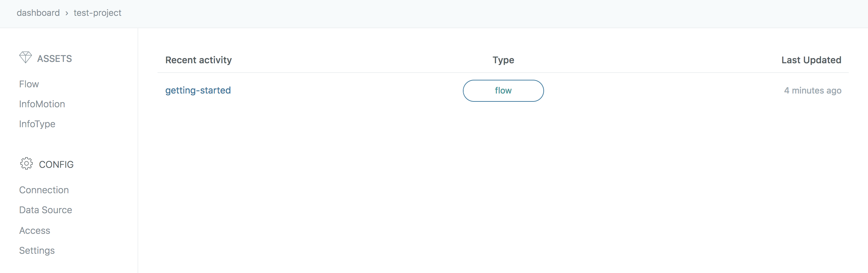Click the breadcrumb chevron separator arrow
This screenshot has height=273, width=868.
coord(67,13)
